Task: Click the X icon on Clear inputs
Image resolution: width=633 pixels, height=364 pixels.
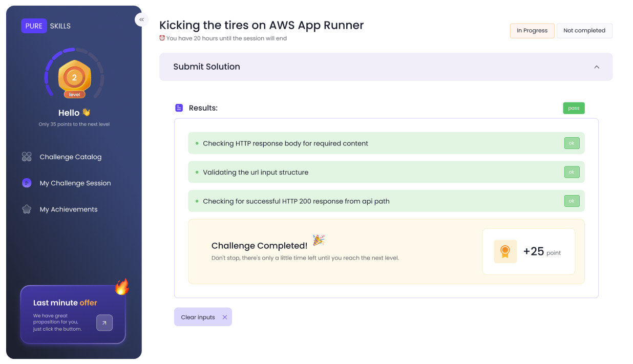Action: 224,317
